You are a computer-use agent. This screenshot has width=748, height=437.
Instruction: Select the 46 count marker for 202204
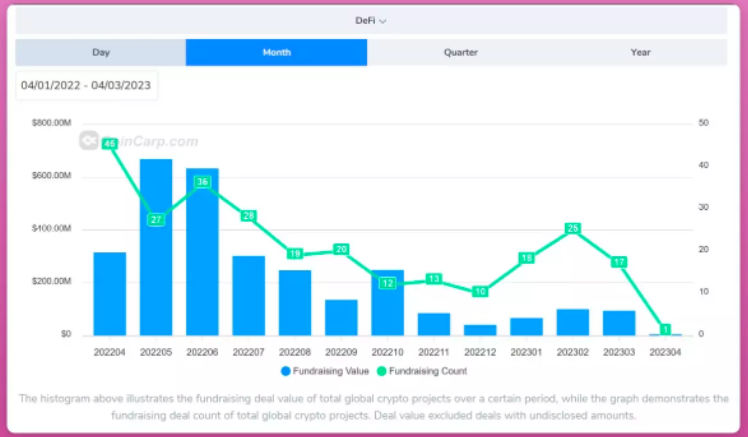[x=110, y=144]
